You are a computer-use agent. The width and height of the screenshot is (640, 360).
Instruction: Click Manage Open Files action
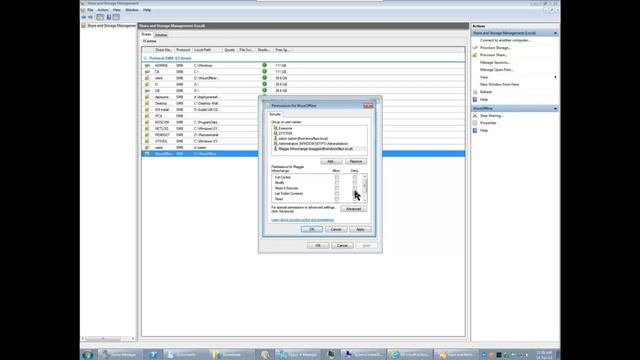pyautogui.click(x=496, y=70)
